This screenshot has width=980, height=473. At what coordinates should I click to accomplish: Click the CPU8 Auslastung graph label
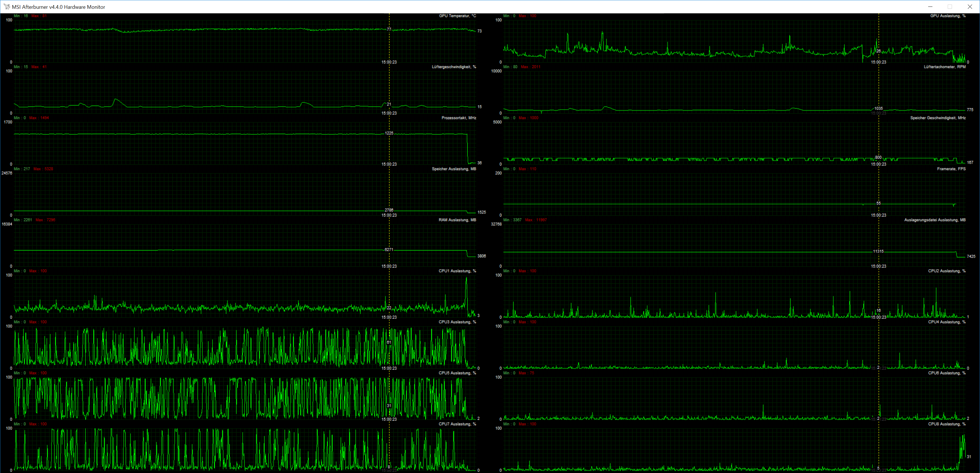(x=947, y=424)
